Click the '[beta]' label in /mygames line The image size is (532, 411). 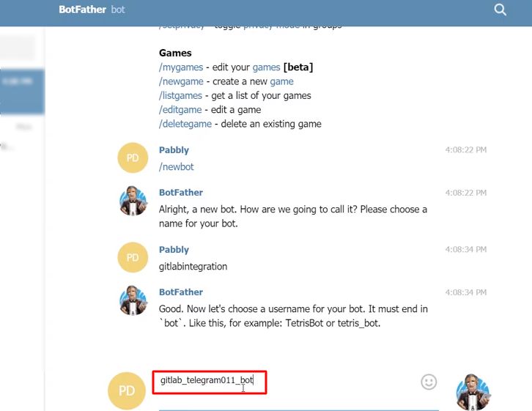298,67
